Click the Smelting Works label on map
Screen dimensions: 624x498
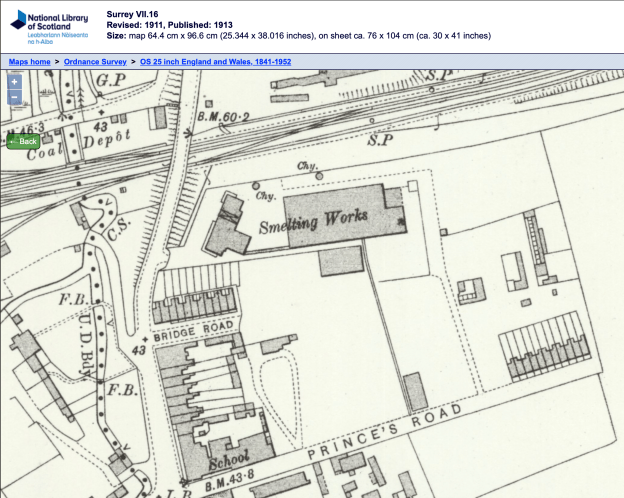coord(313,220)
